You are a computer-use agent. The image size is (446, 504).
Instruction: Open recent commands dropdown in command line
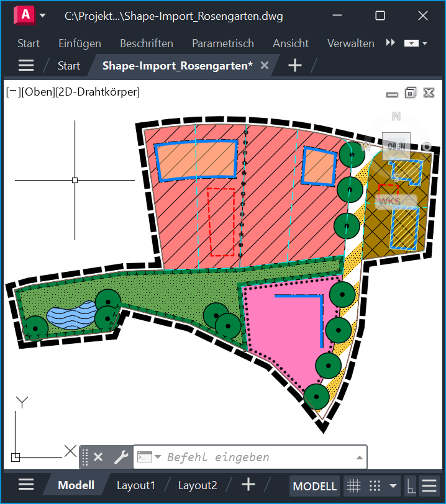click(157, 457)
